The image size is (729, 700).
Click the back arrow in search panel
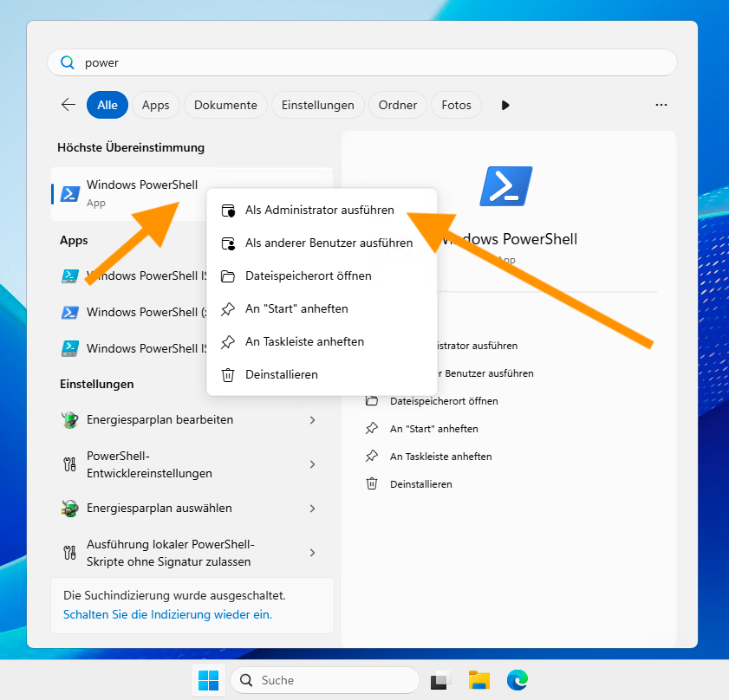pyautogui.click(x=68, y=105)
